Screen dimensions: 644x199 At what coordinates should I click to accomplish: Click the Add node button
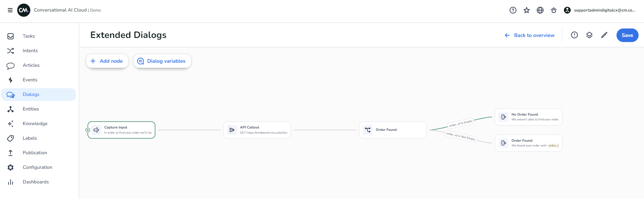point(107,61)
